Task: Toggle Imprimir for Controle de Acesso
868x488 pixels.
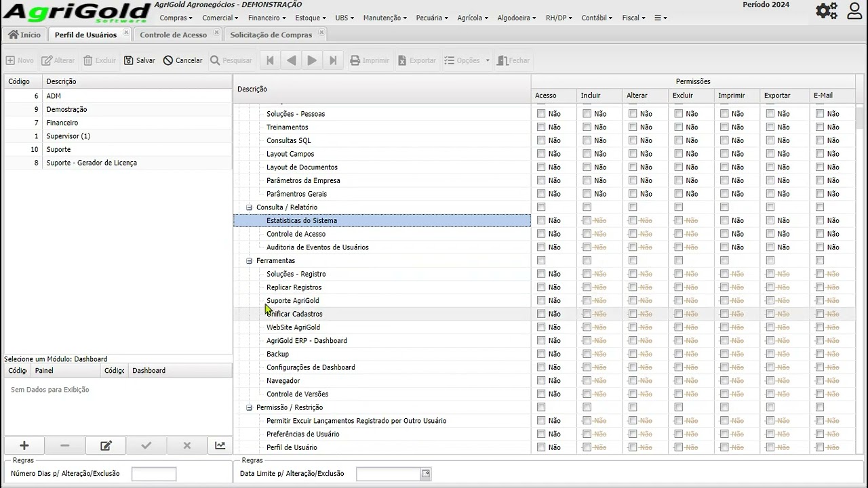Action: click(x=724, y=234)
